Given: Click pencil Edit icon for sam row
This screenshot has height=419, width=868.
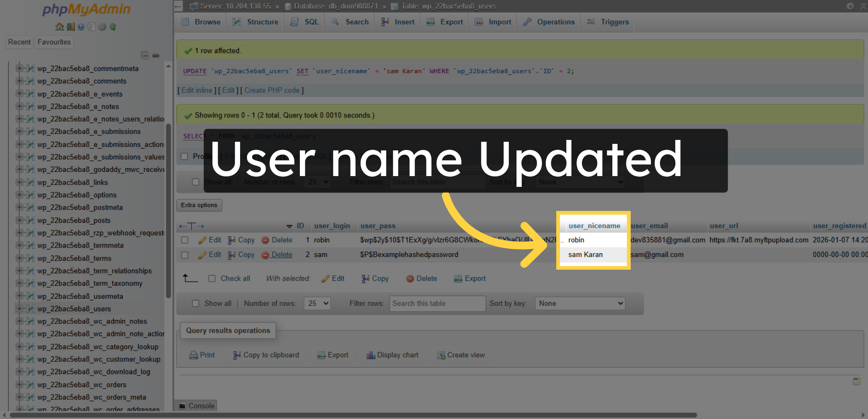Looking at the screenshot, I should (202, 255).
